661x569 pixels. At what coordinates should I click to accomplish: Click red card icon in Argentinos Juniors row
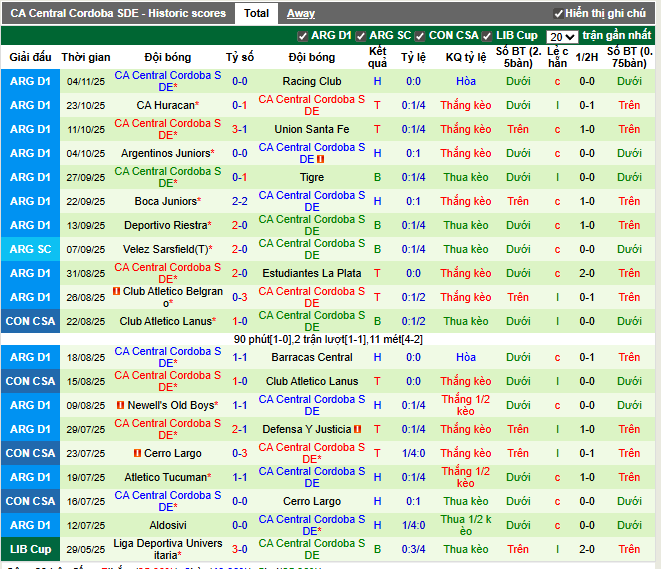(x=320, y=159)
